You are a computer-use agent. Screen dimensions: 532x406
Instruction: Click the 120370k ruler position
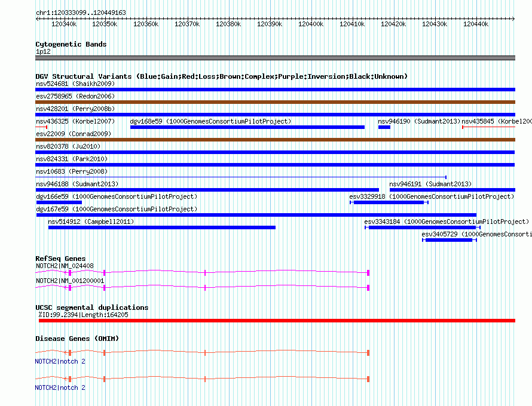tap(187, 24)
